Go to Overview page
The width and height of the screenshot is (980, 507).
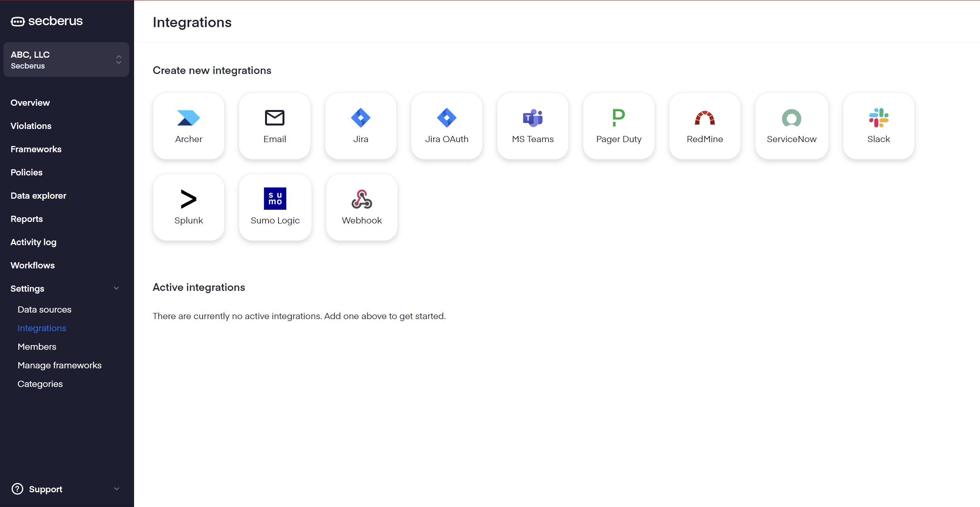pyautogui.click(x=30, y=103)
